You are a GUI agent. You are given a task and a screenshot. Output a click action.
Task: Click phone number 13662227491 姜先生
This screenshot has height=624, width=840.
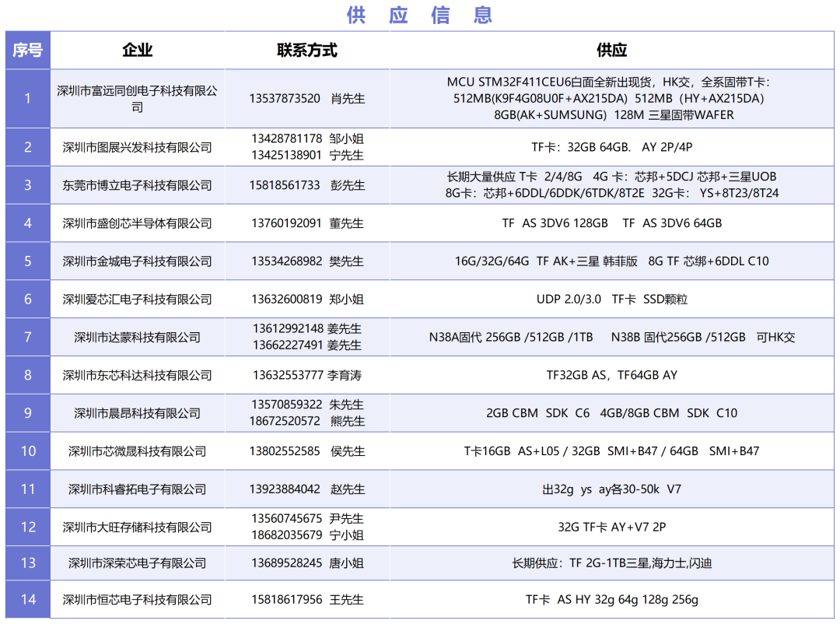(x=307, y=345)
